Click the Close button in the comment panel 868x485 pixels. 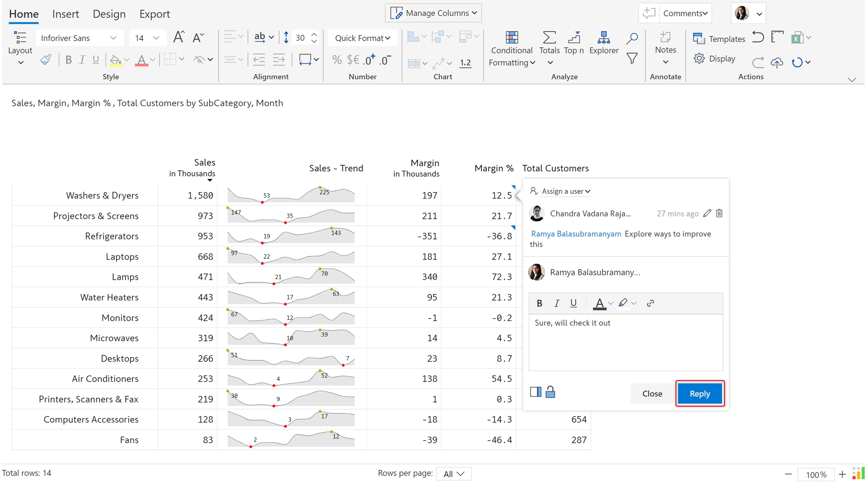(x=652, y=394)
